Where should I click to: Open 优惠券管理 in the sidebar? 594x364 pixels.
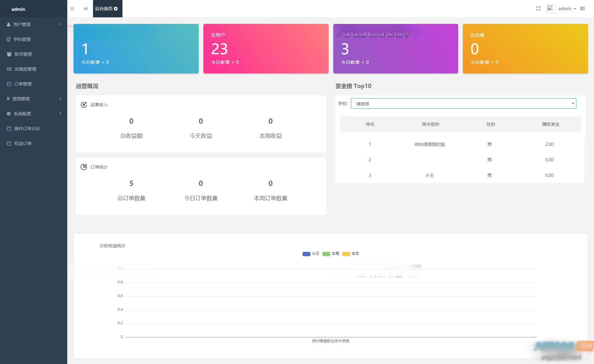tap(25, 69)
